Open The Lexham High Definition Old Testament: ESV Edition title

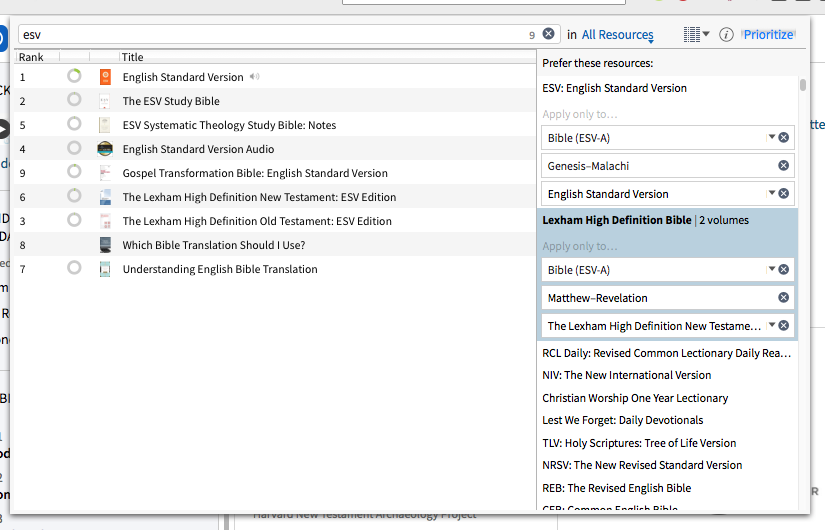(x=257, y=221)
